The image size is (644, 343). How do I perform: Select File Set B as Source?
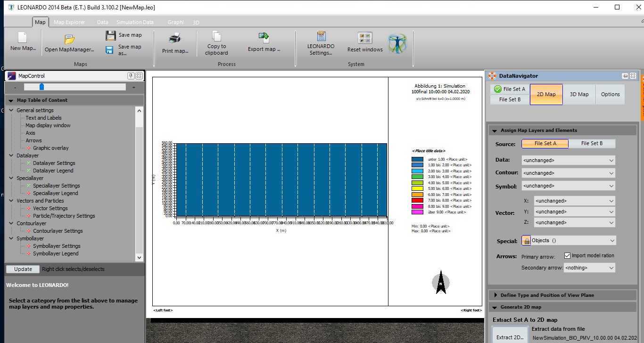click(x=592, y=143)
